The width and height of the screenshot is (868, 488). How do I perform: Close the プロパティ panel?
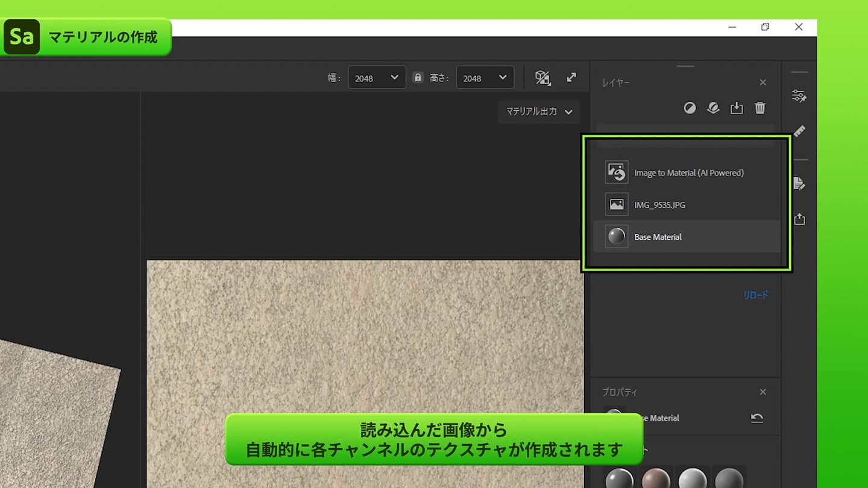tap(763, 392)
